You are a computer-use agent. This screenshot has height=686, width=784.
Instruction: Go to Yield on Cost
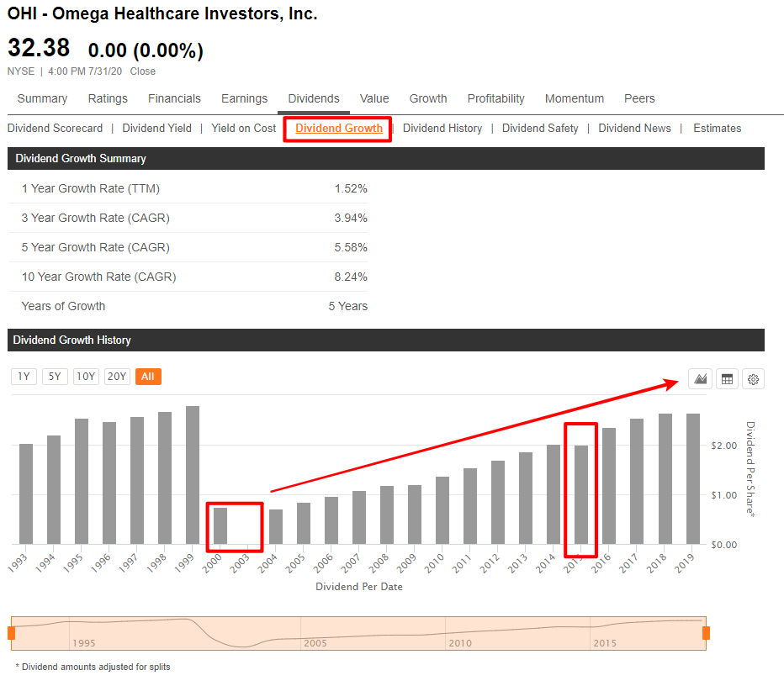[243, 129]
